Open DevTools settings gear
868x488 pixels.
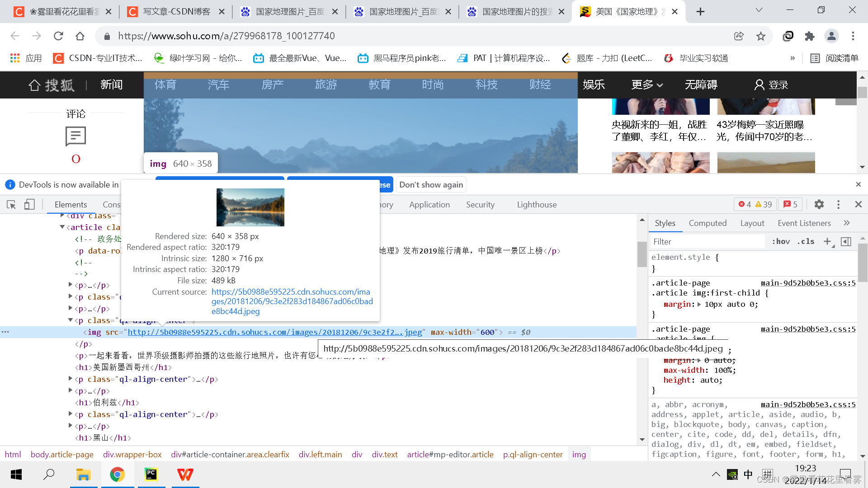[819, 204]
